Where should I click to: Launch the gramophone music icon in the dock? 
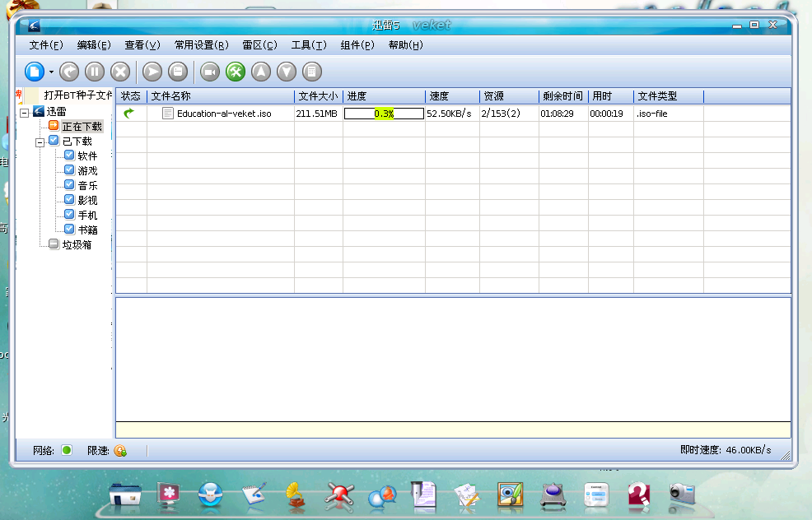pyautogui.click(x=296, y=495)
